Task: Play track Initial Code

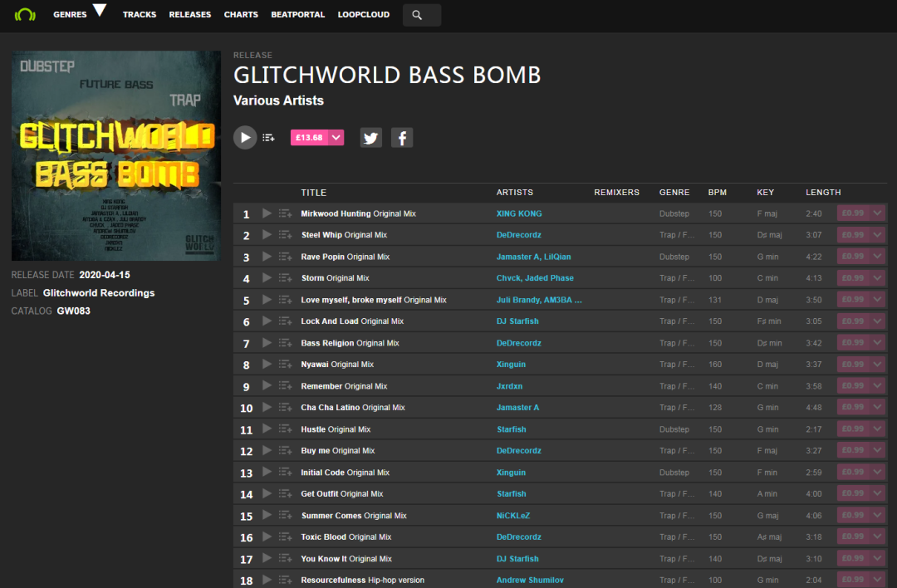Action: [x=267, y=472]
